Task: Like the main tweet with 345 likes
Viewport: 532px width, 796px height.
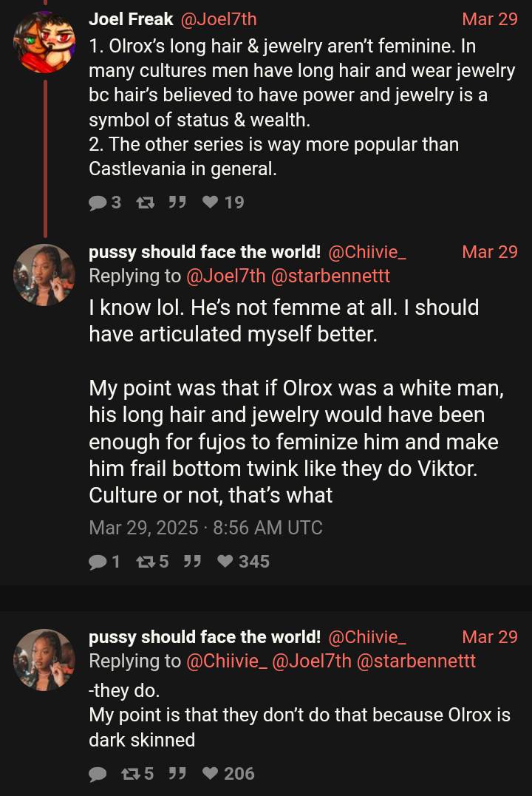Action: 225,562
